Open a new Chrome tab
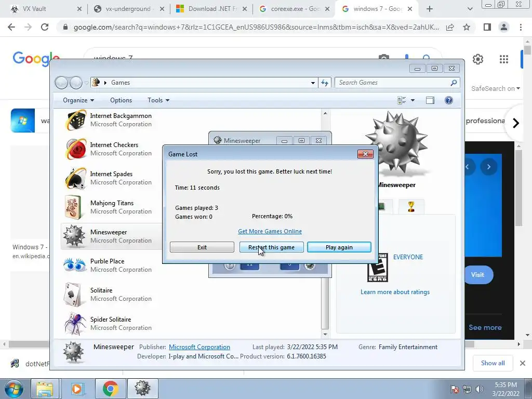The width and height of the screenshot is (532, 399). click(430, 9)
